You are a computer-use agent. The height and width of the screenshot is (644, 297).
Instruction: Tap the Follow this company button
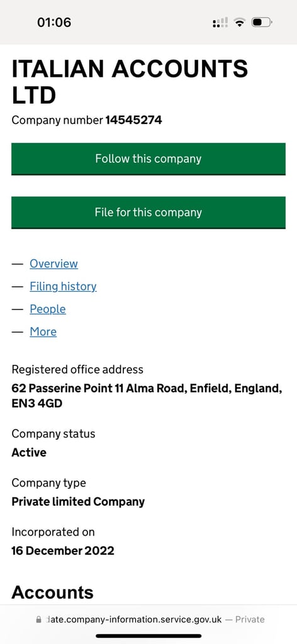pyautogui.click(x=148, y=159)
